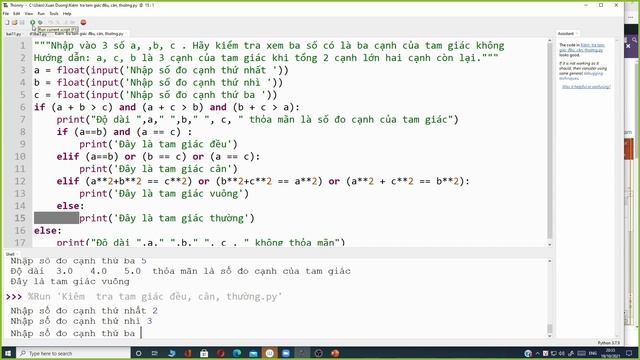This screenshot has width=640, height=360.
Task: Click the else: statement on line 14
Action: [70, 206]
